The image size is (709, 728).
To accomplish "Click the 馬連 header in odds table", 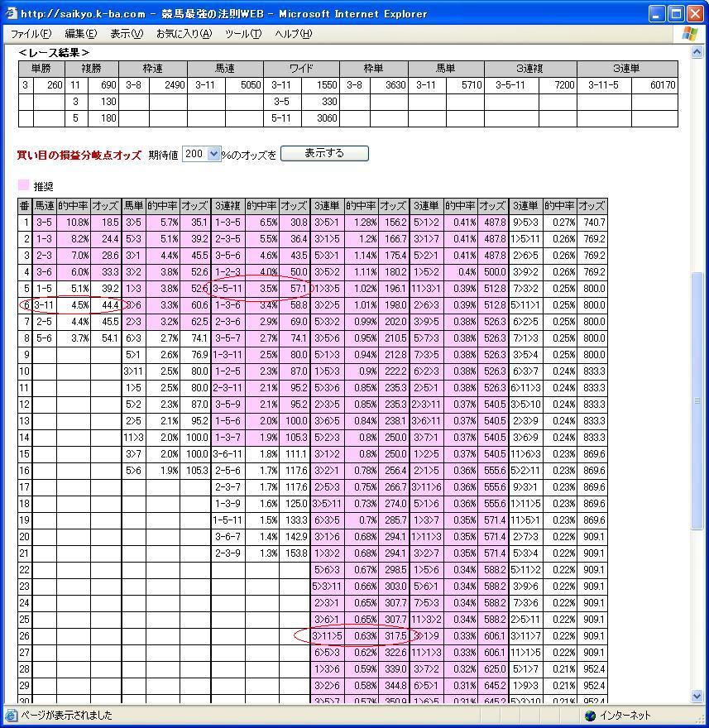I will (45, 206).
